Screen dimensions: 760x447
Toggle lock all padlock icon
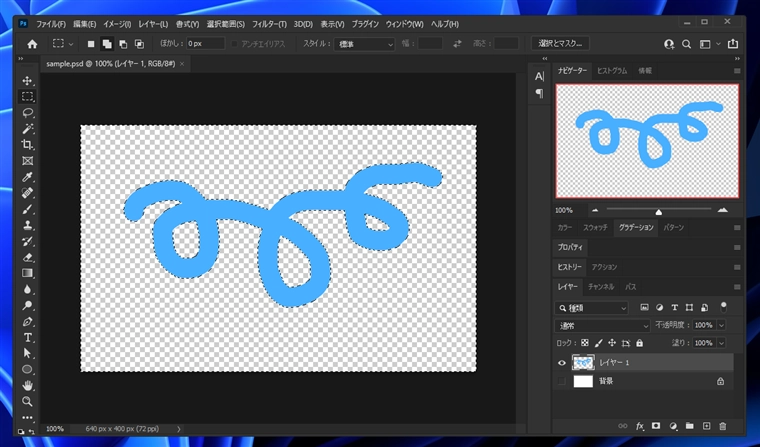[639, 343]
